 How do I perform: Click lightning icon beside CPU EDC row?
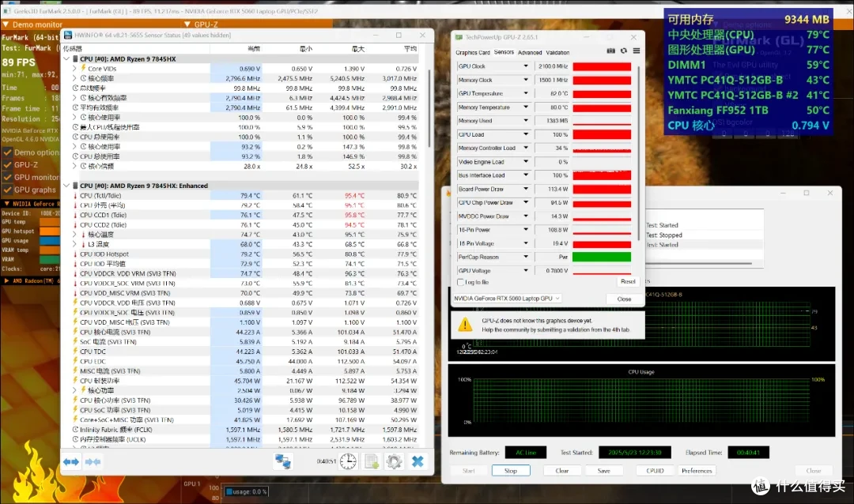point(75,361)
